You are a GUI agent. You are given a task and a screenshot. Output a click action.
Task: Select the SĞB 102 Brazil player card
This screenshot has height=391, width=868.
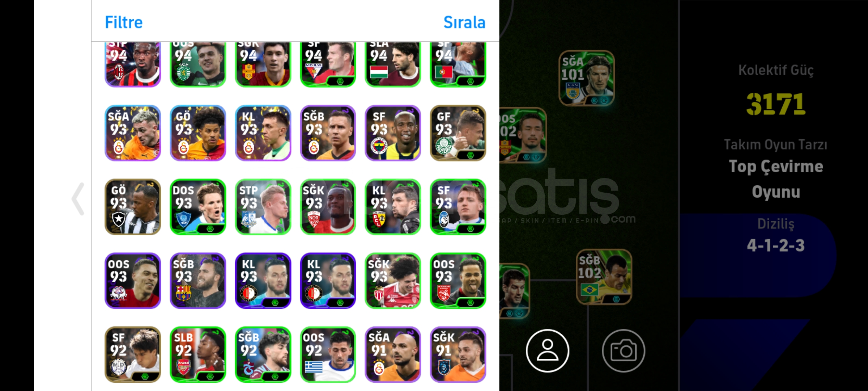pos(604,277)
